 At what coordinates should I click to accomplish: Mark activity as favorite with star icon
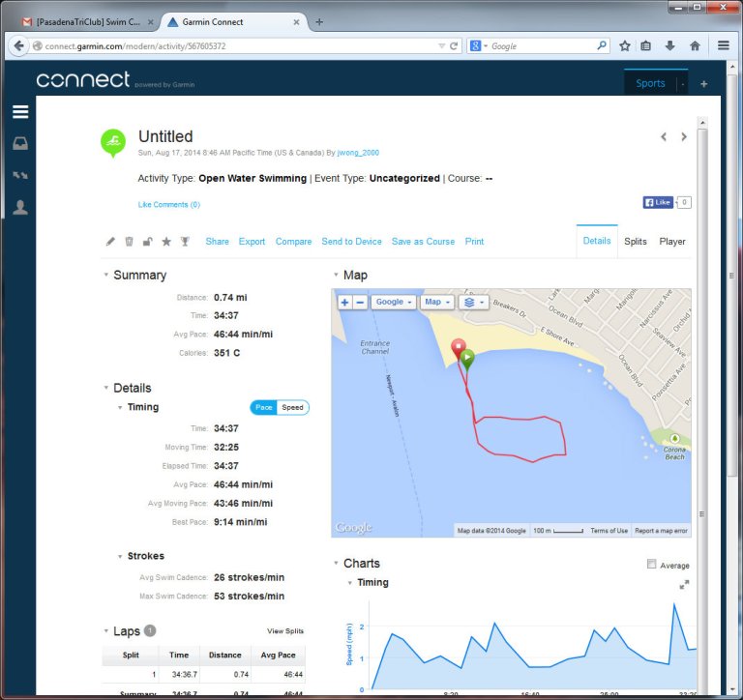point(166,242)
